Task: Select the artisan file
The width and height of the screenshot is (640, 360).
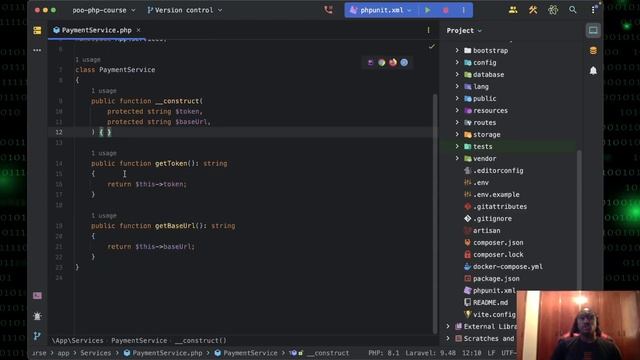Action: tap(487, 231)
